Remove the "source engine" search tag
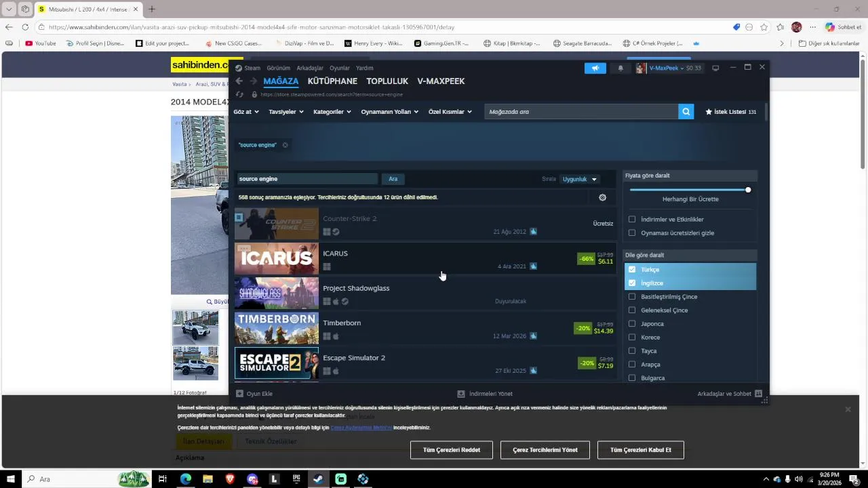 [285, 145]
